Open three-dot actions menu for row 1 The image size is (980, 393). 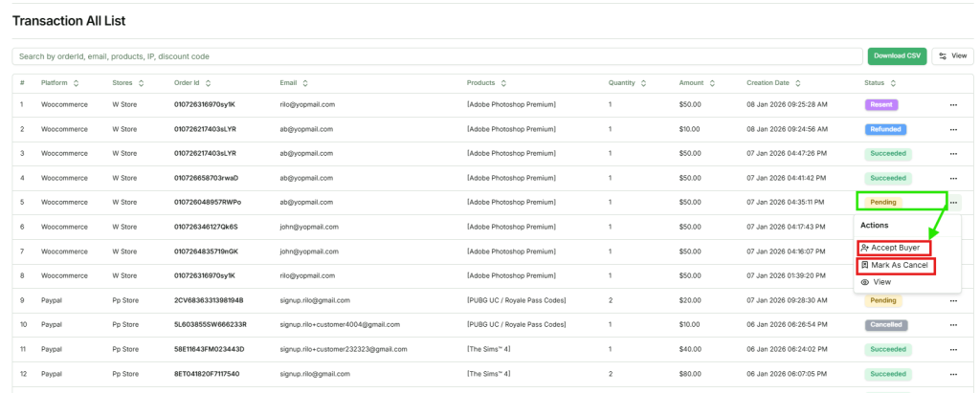[952, 104]
